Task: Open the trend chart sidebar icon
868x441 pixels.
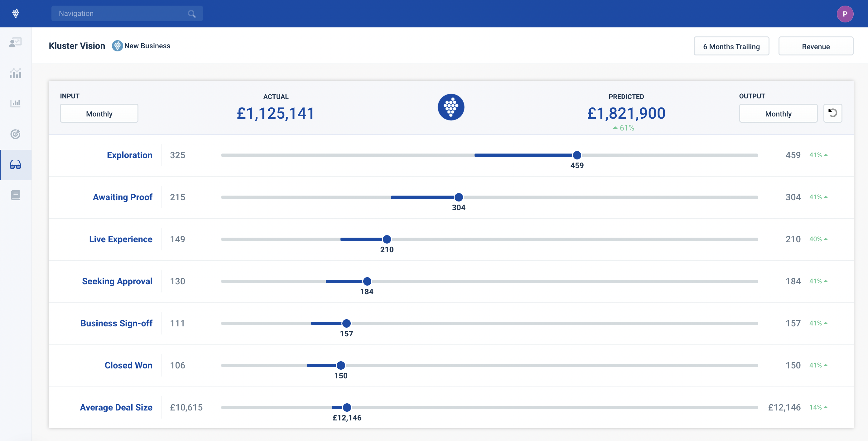Action: 16,73
